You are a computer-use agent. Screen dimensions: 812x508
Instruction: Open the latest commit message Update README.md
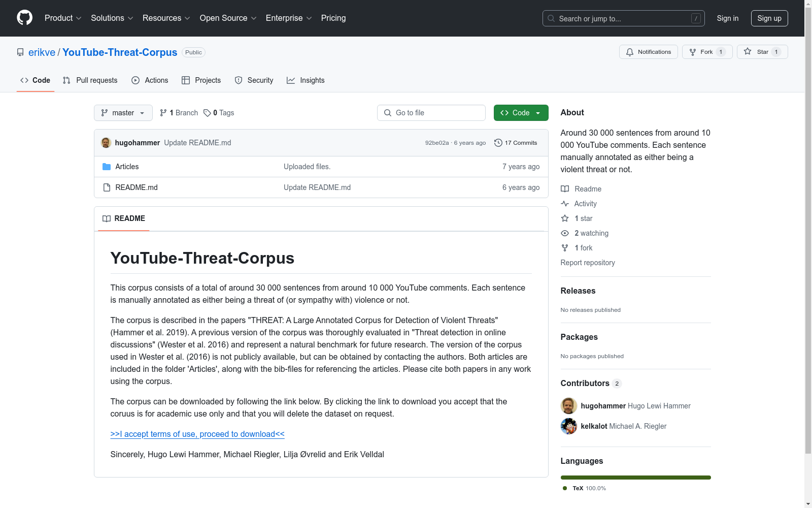(x=197, y=143)
